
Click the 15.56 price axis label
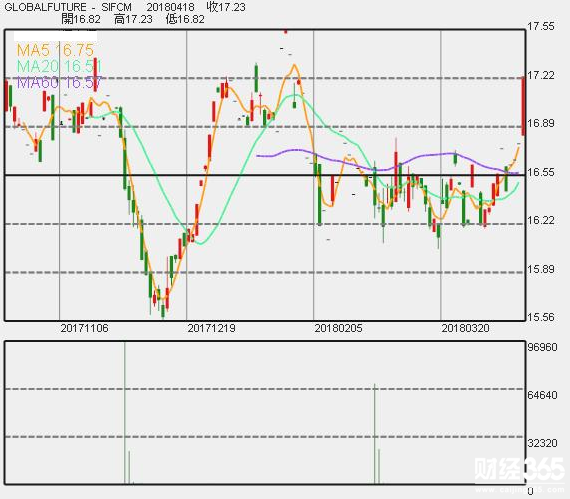[x=541, y=317]
